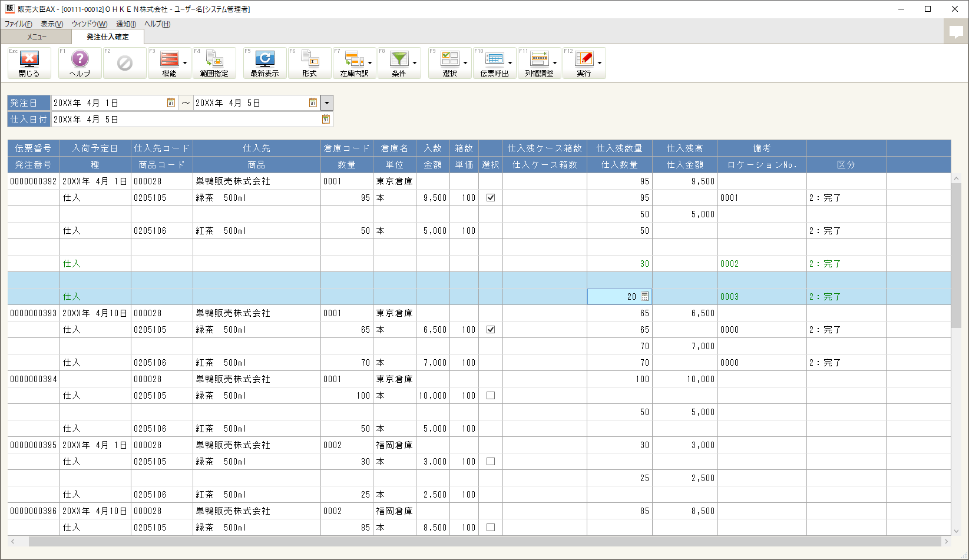This screenshot has height=560, width=969.
Task: Click the 選択 selection toolbar icon
Action: (x=450, y=63)
